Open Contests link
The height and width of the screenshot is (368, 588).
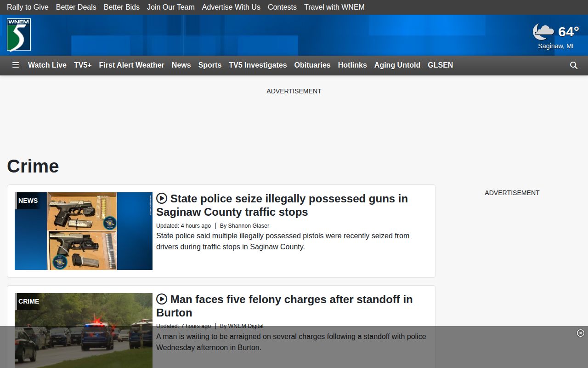point(282,7)
